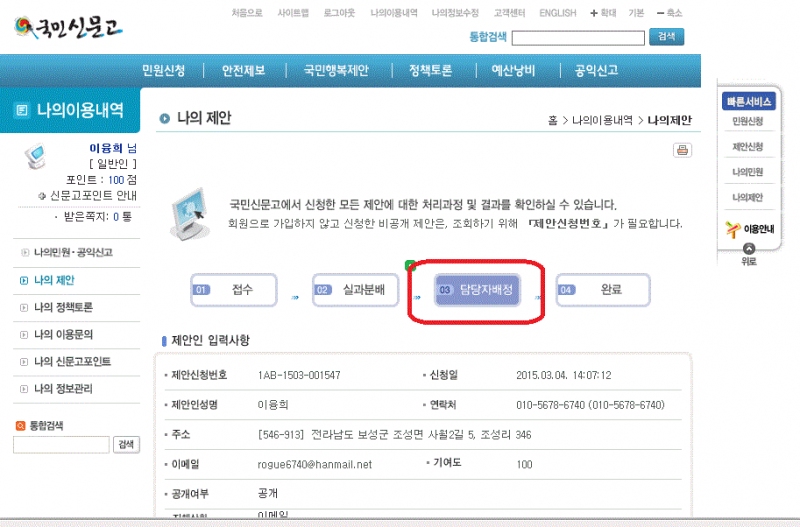Click the sidebar 통합검색 input field

click(x=61, y=445)
